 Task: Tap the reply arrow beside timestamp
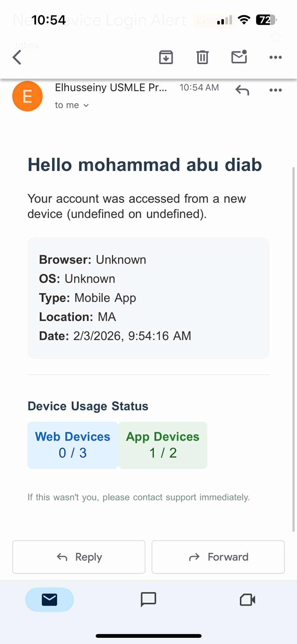[242, 90]
